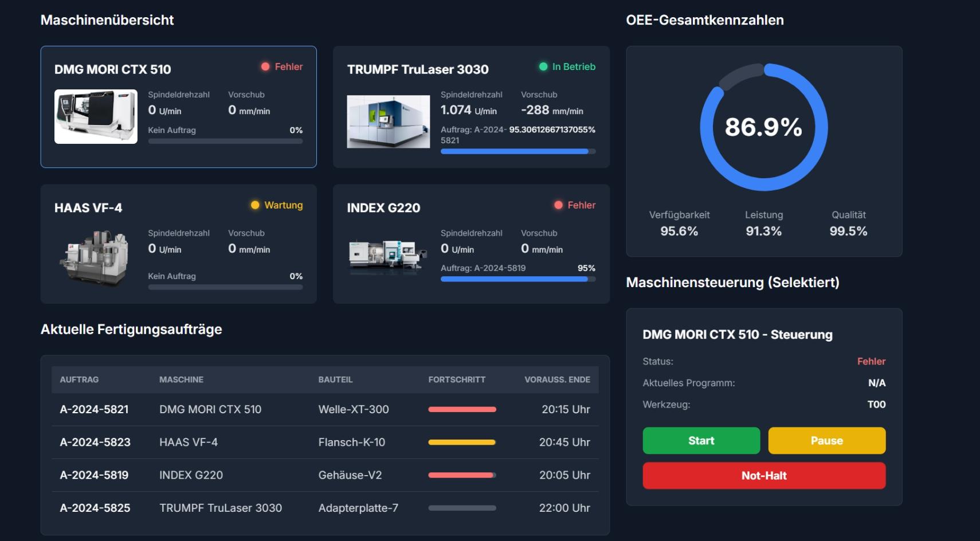Select the INDEX G220 machine card
Image resolution: width=980 pixels, height=541 pixels.
click(x=471, y=244)
